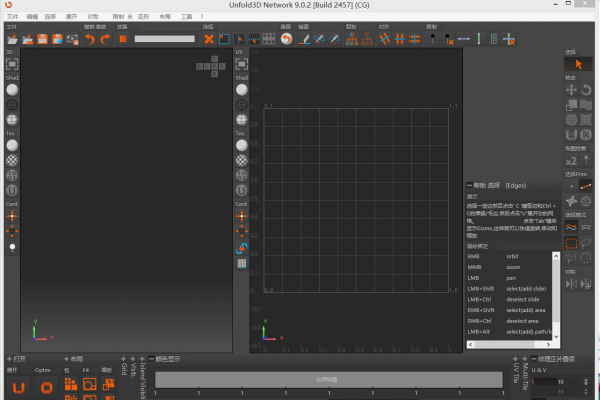
Task: Click the UV view fit-frame icon
Action: tap(241, 64)
